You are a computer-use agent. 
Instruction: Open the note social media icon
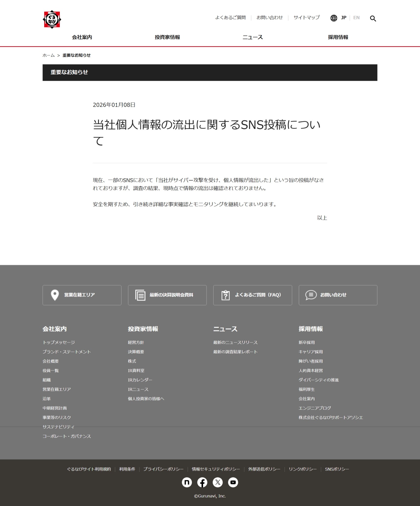(x=187, y=482)
